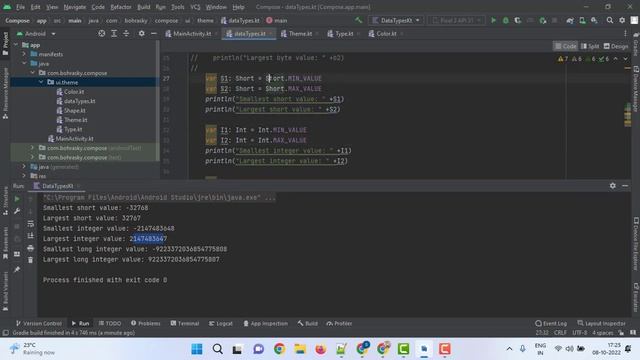The width and height of the screenshot is (640, 360).
Task: Click Expand All icon in the Project panel
Action: coord(114,33)
